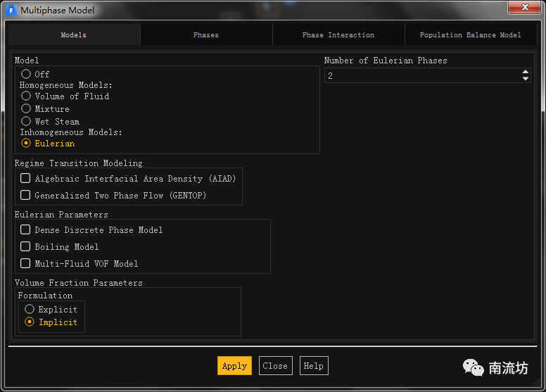The width and height of the screenshot is (546, 392).
Task: Enable Algebraic Interfacial Area Density (AIAD)
Action: (25, 179)
